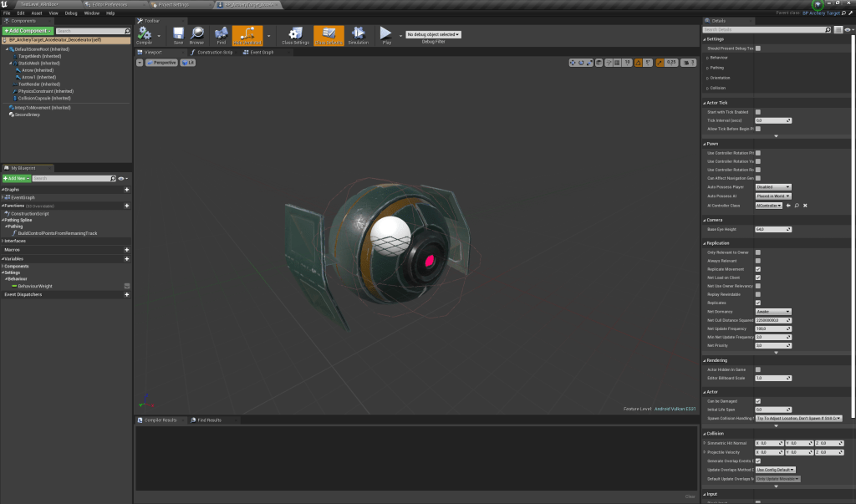Screen dimensions: 856x504
Task: Toggle Replicate Movement checkbox
Action: click(x=758, y=269)
